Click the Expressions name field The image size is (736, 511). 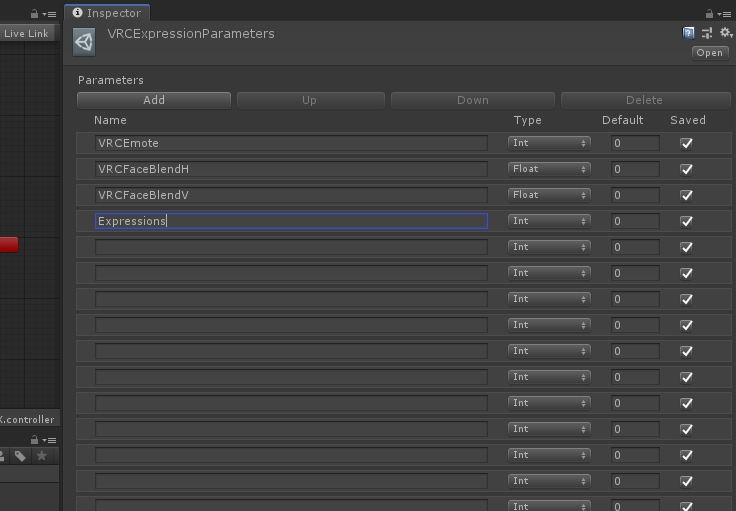pos(291,221)
